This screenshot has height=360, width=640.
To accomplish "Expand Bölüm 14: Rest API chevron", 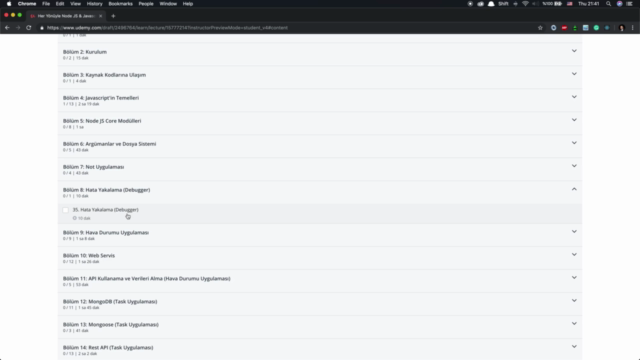I will 574,347.
